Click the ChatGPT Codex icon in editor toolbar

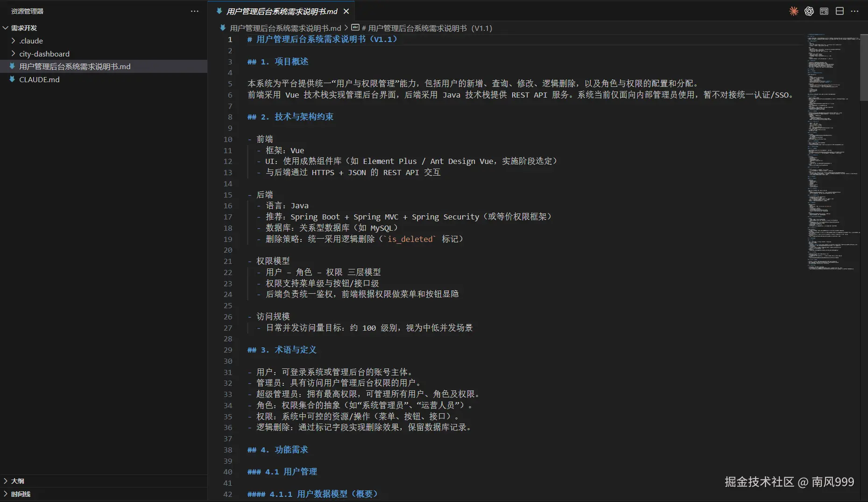point(809,11)
